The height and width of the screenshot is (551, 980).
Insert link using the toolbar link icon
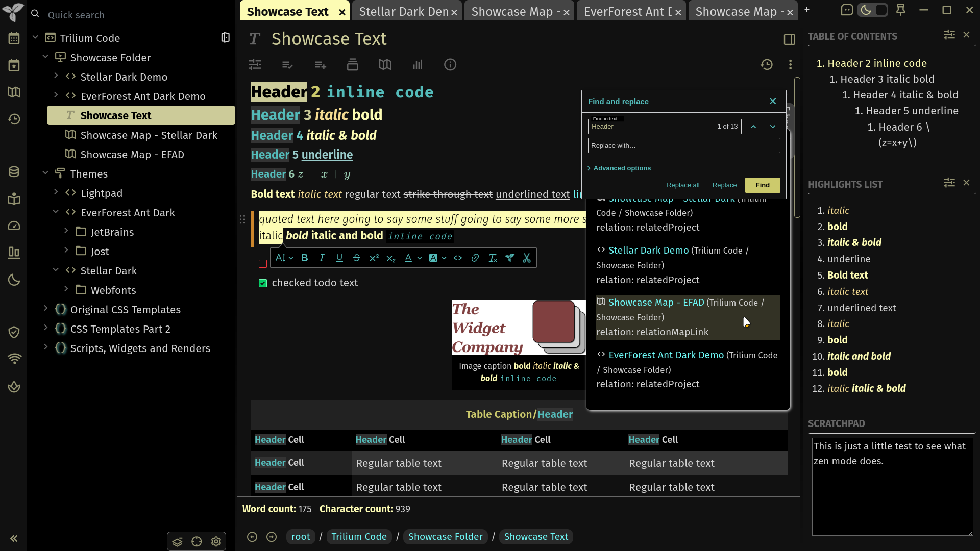point(475,258)
